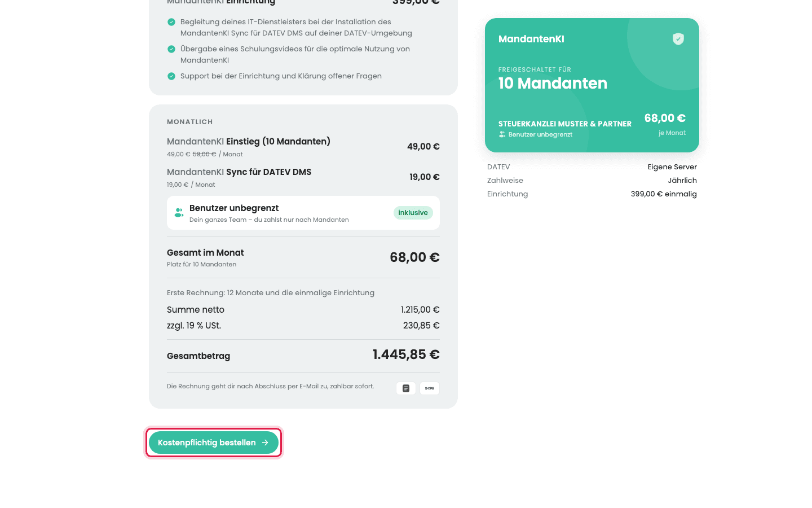
Task: Click the '10 Mandanten' heading on card
Action: tap(553, 84)
